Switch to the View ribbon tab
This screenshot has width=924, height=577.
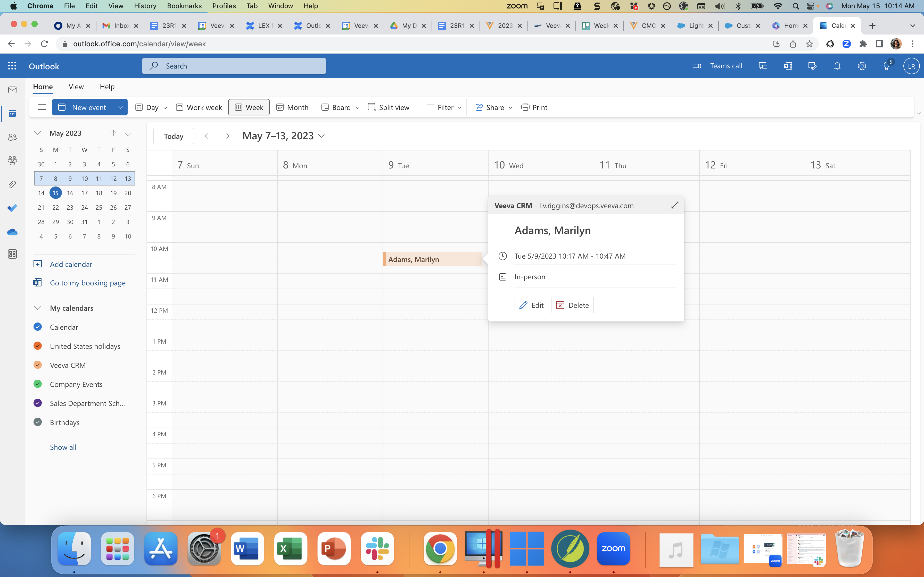coord(76,87)
